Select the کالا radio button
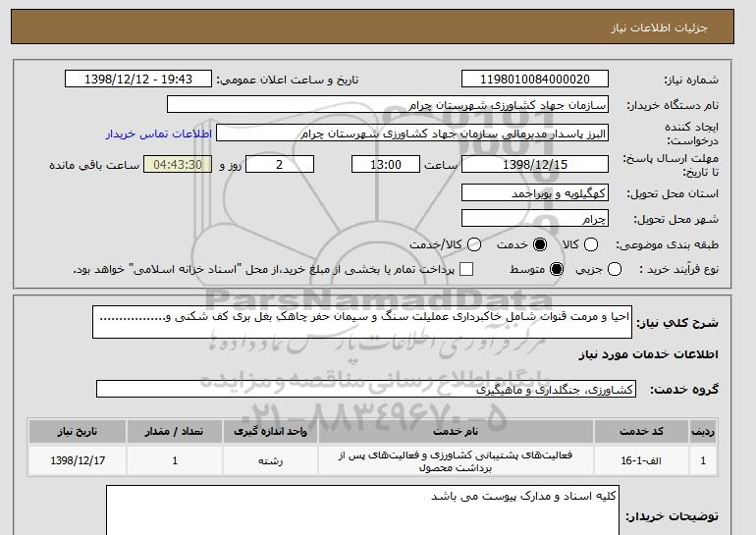Viewport: 756px width, 535px height. click(x=591, y=244)
